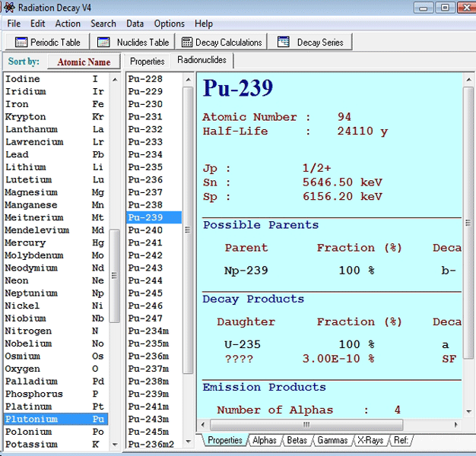Select Neptunium in the element list

pyautogui.click(x=56, y=293)
